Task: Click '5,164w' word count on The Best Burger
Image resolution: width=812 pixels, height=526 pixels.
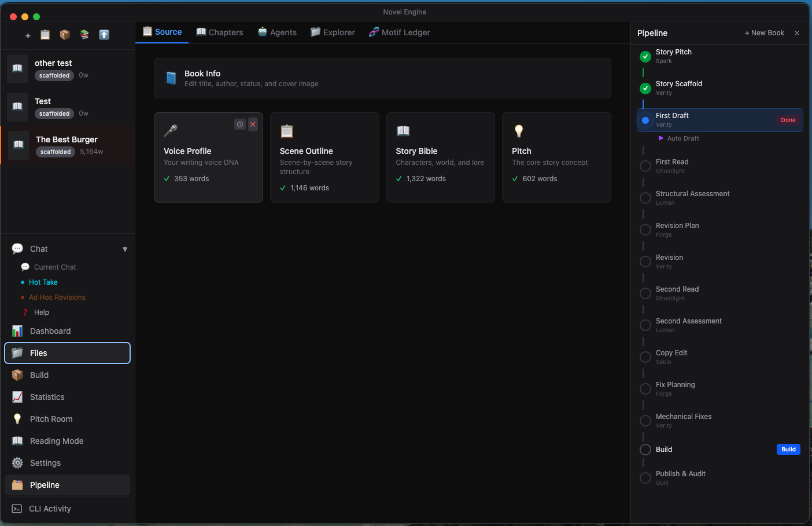Action: [x=91, y=152]
